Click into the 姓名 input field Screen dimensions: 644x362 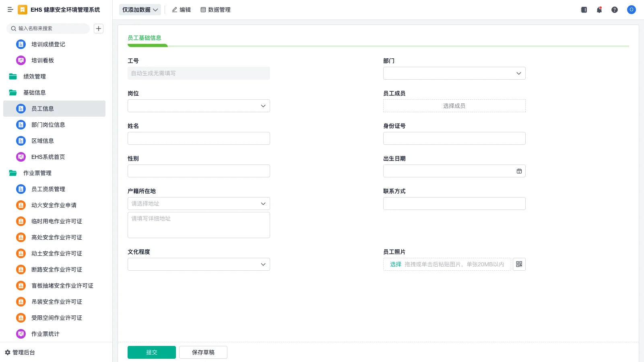tap(198, 138)
